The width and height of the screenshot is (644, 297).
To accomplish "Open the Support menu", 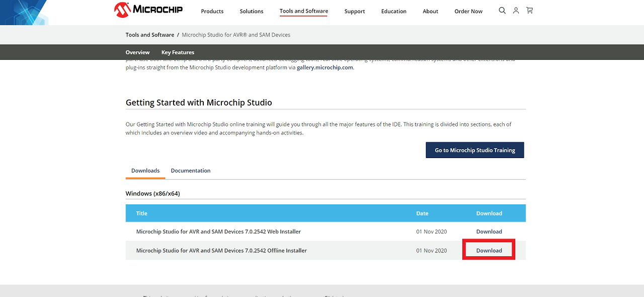I will click(x=354, y=11).
